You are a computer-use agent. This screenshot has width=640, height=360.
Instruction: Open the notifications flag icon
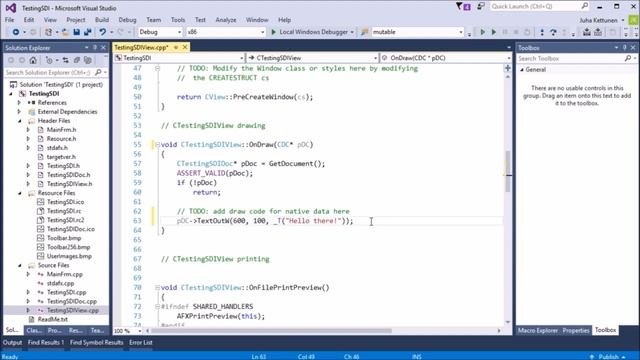(463, 7)
